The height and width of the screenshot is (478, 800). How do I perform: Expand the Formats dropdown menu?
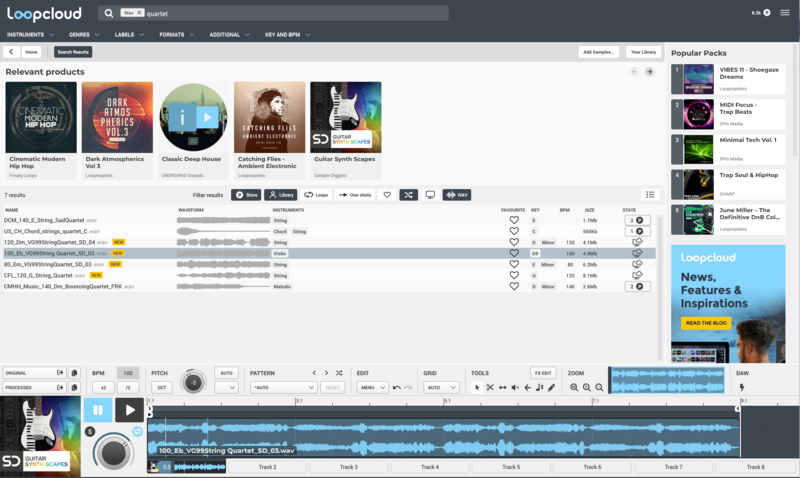click(x=177, y=35)
